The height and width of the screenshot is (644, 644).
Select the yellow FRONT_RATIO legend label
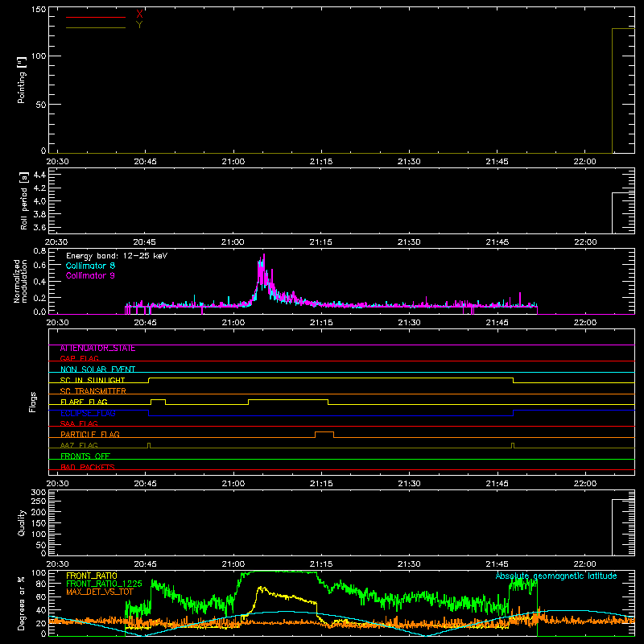92,576
